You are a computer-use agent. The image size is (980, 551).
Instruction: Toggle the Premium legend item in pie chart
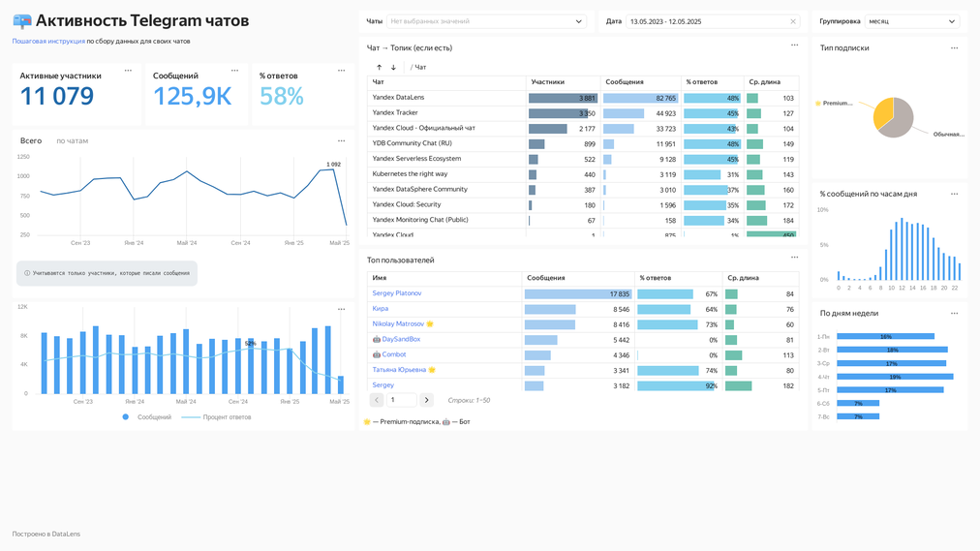point(835,103)
